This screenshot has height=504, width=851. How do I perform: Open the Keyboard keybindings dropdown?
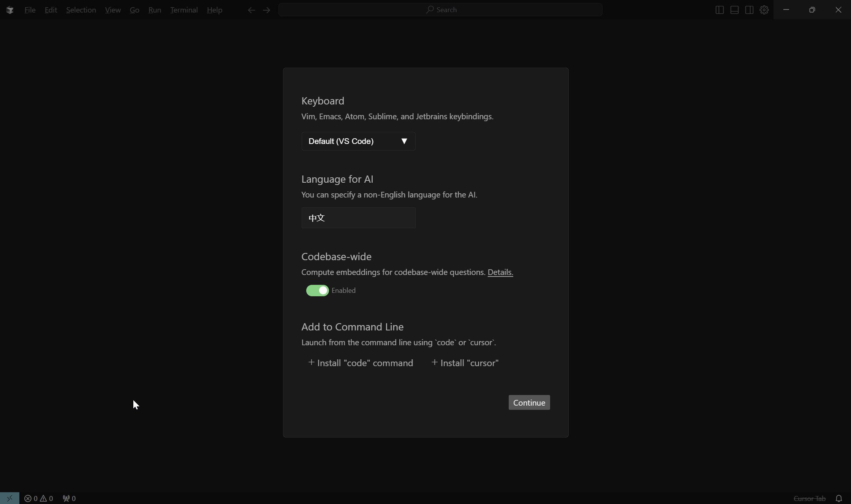pos(358,141)
